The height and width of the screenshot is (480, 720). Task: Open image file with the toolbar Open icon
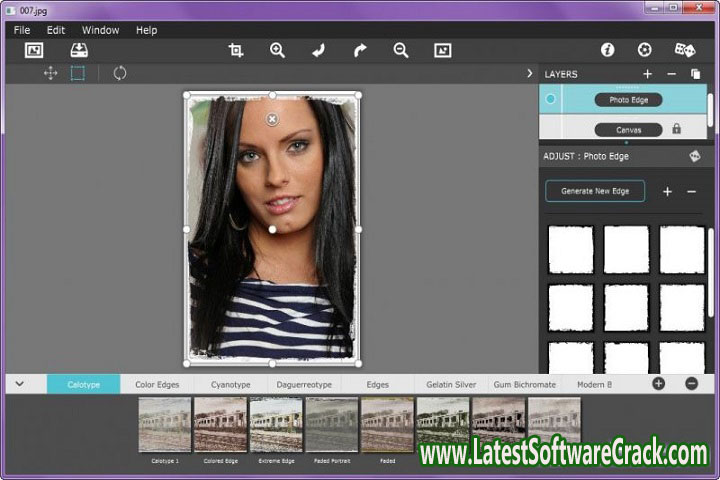(x=34, y=50)
